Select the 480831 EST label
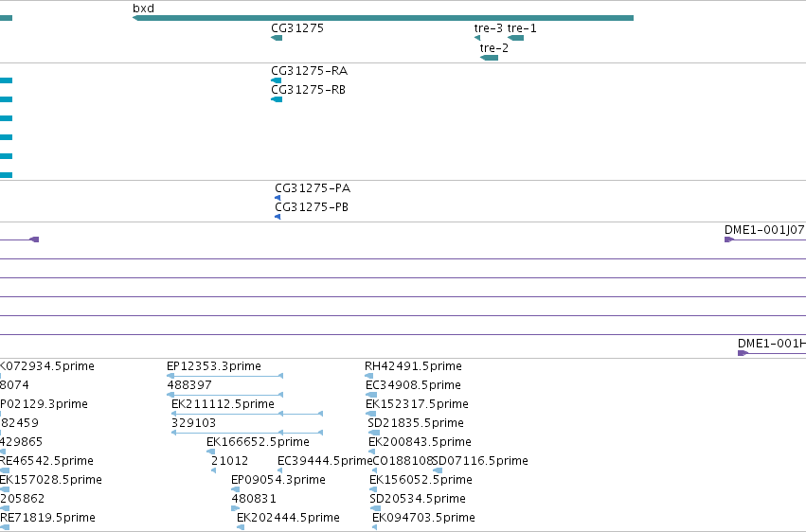This screenshot has height=532, width=806. pos(254,499)
